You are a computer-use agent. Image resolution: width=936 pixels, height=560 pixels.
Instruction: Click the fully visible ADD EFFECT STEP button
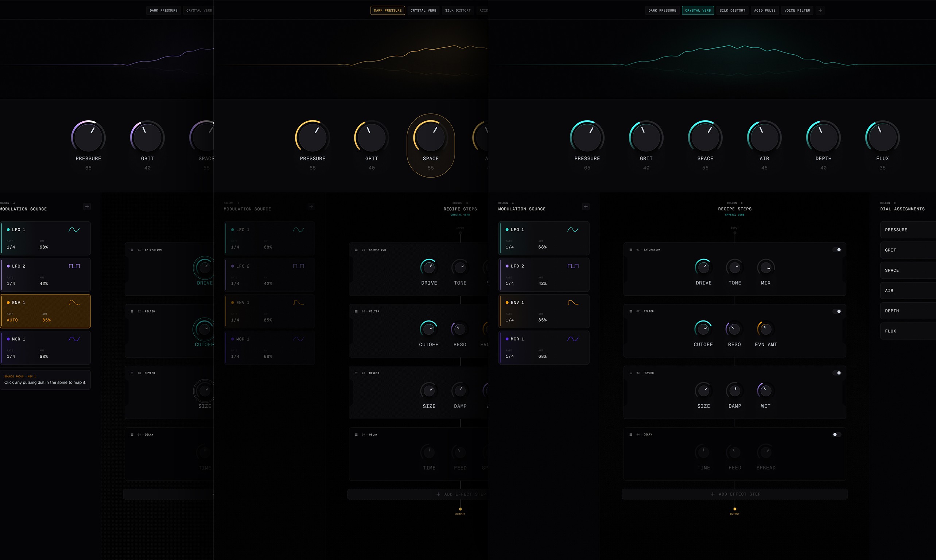coord(734,494)
